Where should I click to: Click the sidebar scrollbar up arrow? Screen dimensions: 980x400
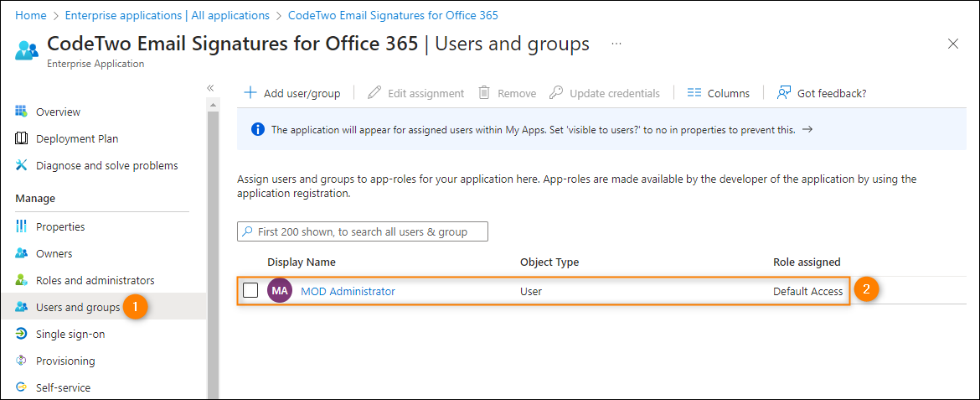tap(213, 104)
